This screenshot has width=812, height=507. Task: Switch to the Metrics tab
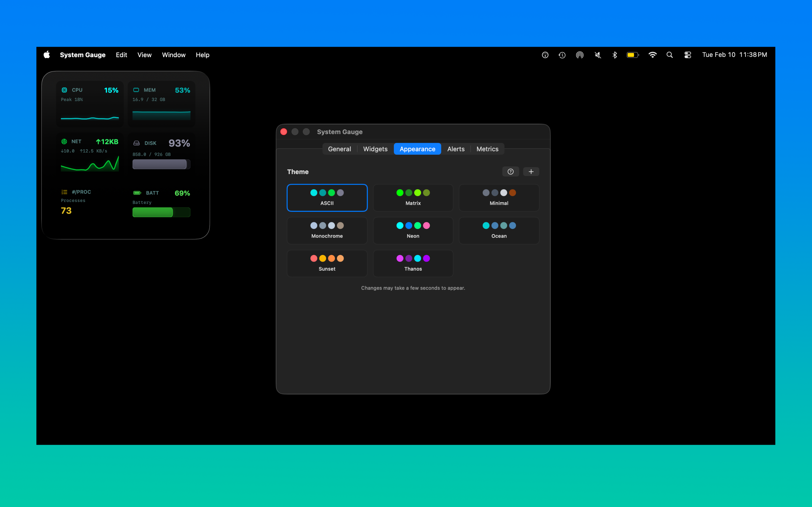click(487, 149)
